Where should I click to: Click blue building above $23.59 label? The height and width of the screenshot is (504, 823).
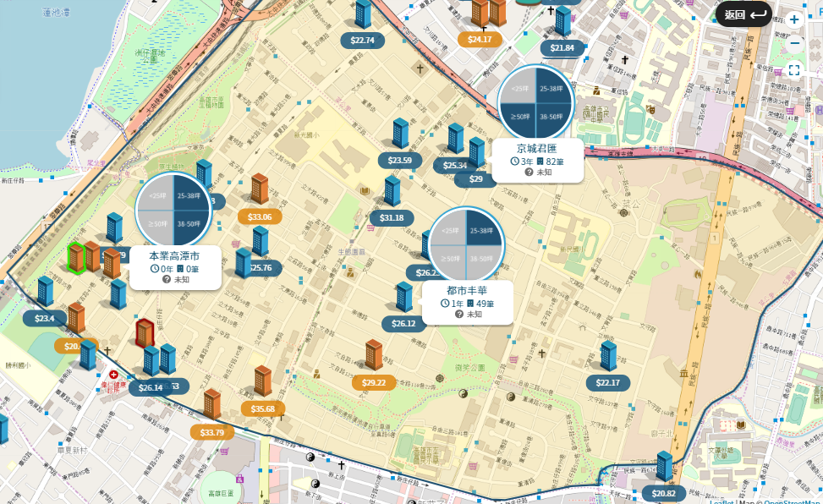click(400, 133)
